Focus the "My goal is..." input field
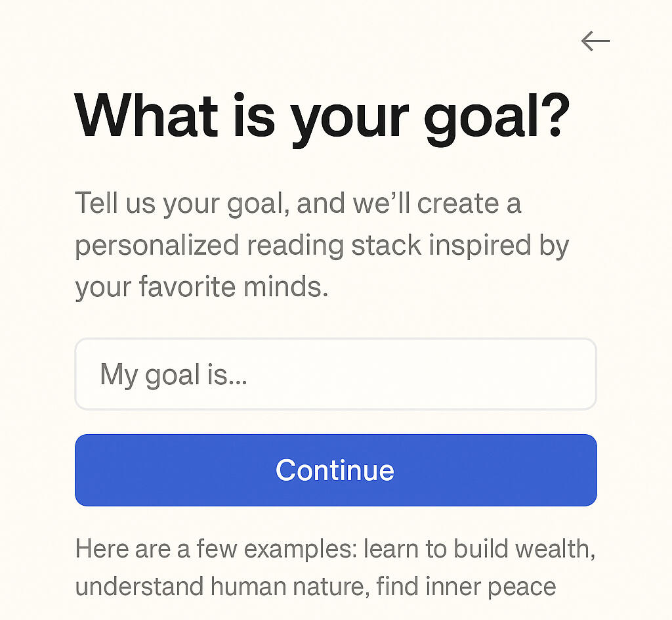 (x=335, y=374)
